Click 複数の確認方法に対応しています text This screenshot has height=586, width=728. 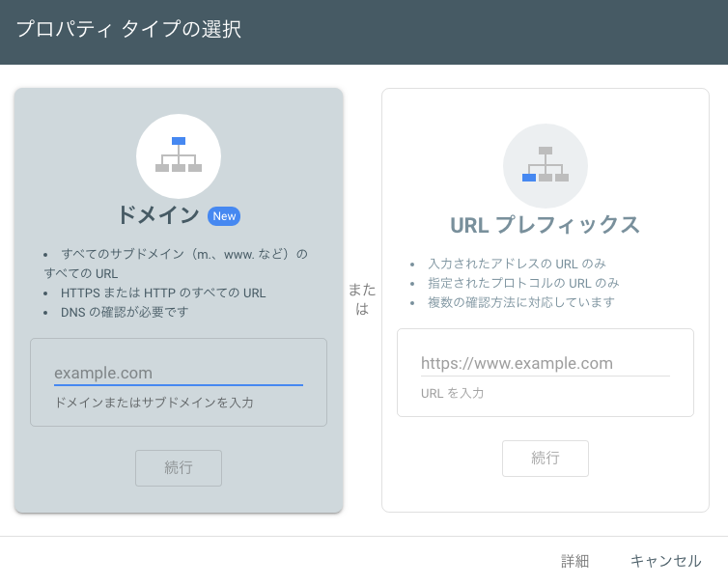pyautogui.click(x=521, y=303)
